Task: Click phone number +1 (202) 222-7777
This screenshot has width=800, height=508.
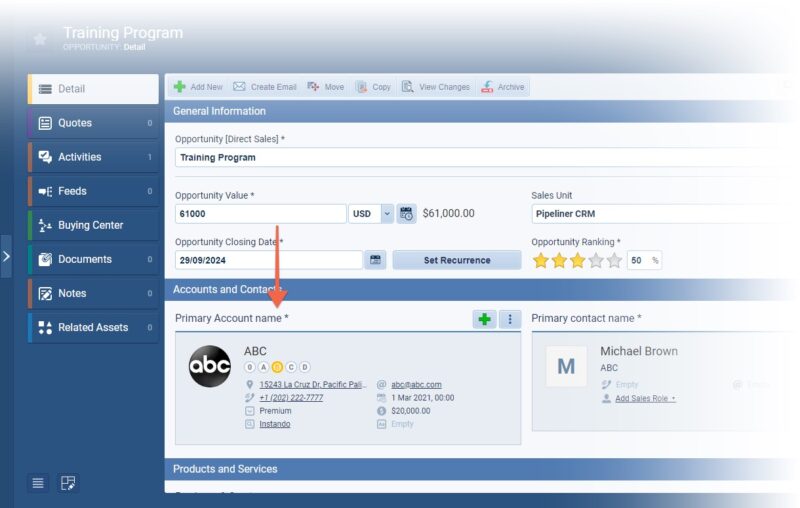Action: click(291, 398)
